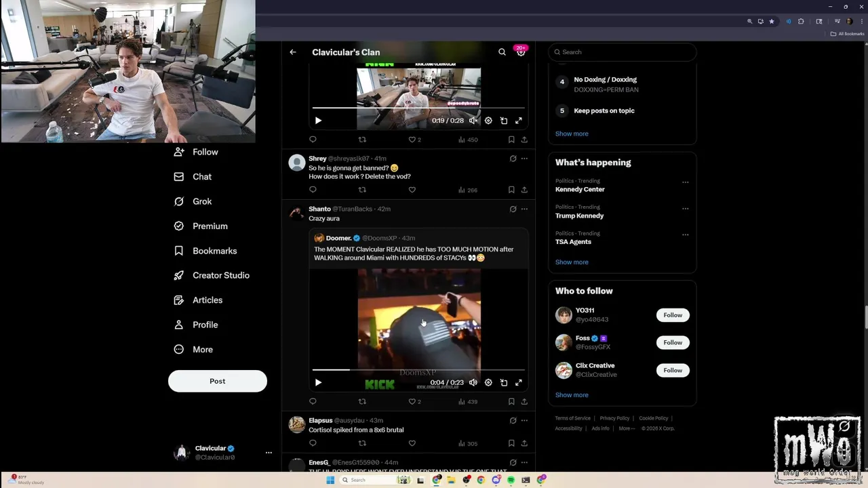Go fullscreen on the 0:04 / 0:23 video
Viewport: 868px width, 488px height.
tap(519, 383)
